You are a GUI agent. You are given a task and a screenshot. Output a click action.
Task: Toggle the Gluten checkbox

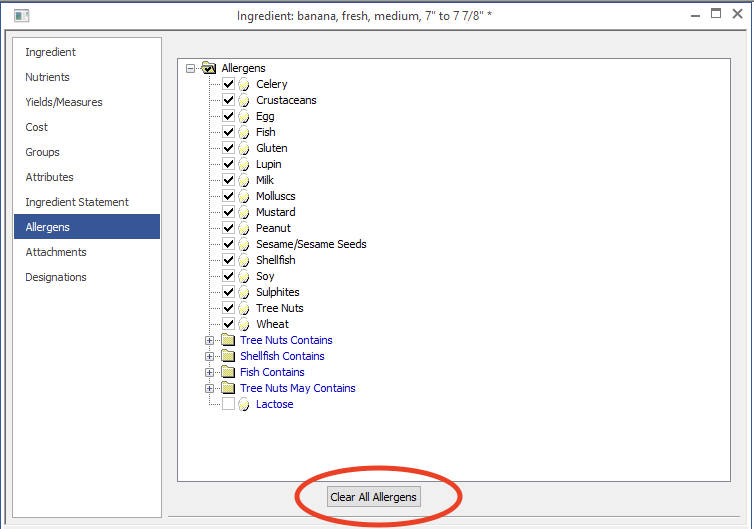click(228, 148)
